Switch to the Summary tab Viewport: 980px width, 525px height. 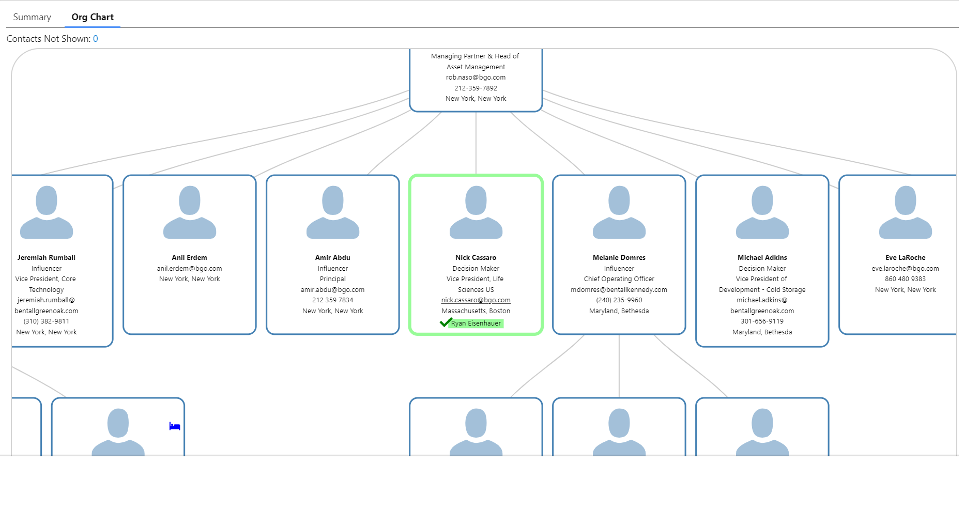click(x=32, y=17)
